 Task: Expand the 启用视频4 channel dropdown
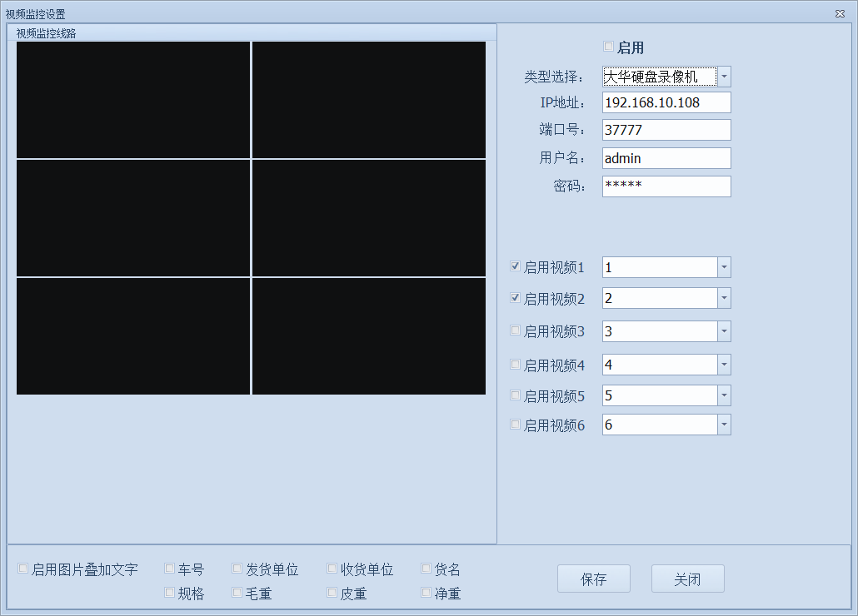point(724,365)
